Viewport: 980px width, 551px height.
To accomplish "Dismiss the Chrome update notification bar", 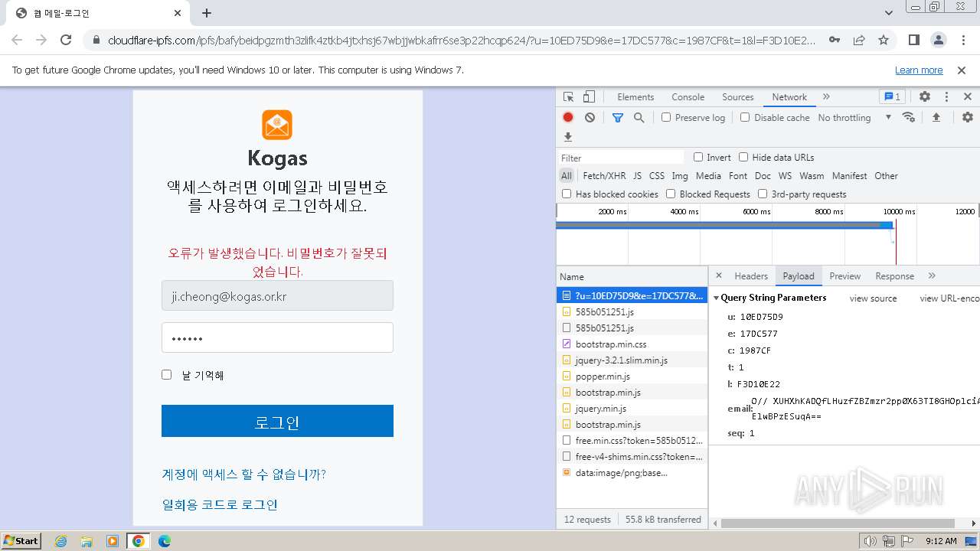I will (x=962, y=70).
